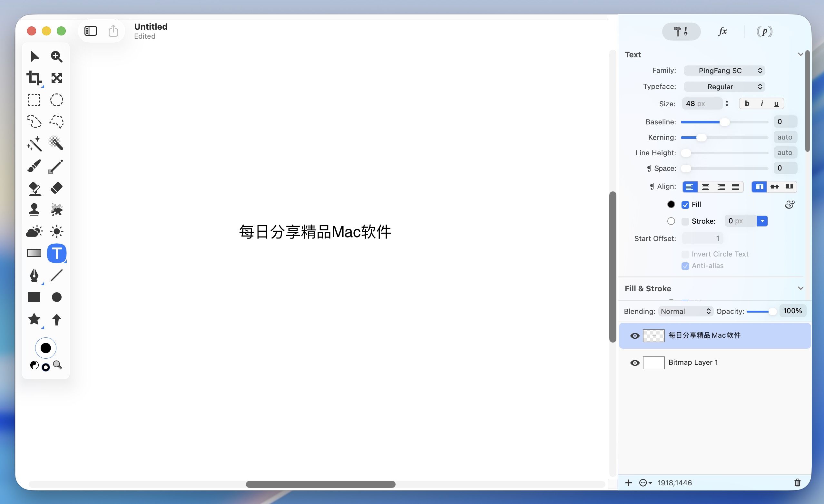Select the Pen tool
Viewport: 824px width, 504px height.
(x=34, y=276)
